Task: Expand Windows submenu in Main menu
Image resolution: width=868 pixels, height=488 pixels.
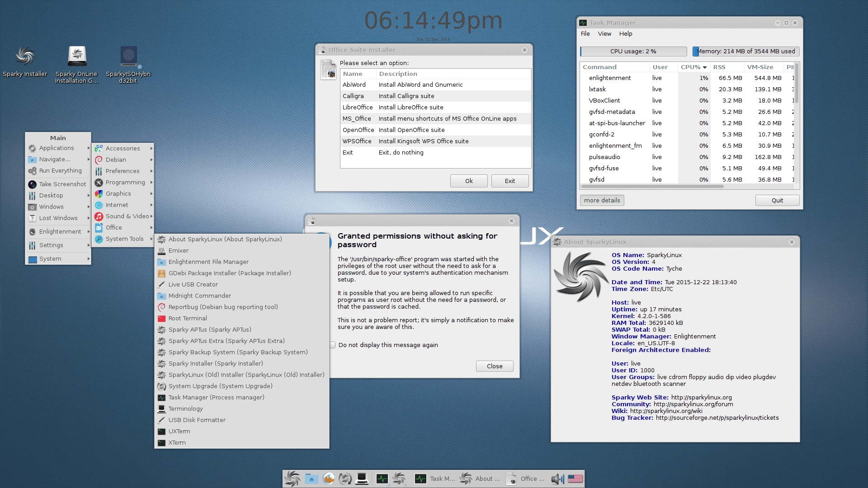Action: pyautogui.click(x=58, y=206)
